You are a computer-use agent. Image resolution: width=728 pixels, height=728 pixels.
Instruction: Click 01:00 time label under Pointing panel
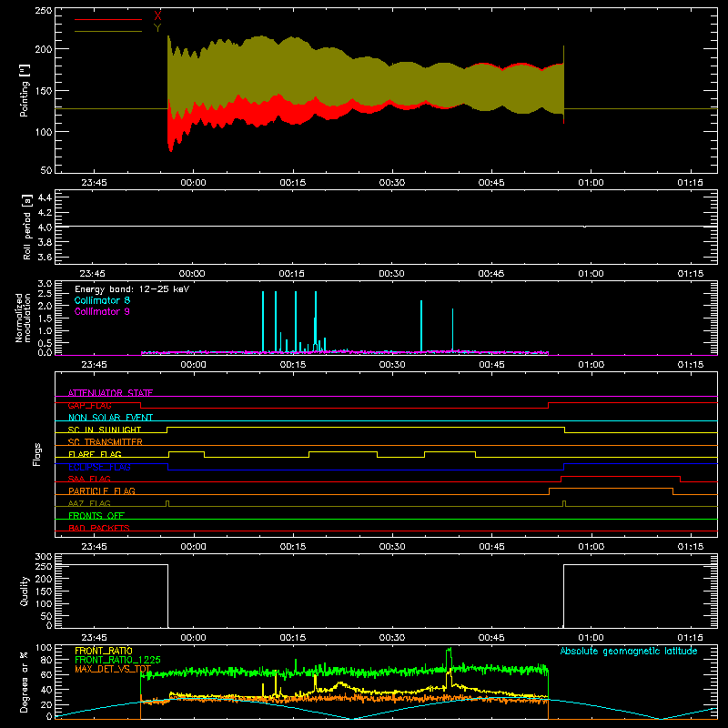(x=591, y=183)
